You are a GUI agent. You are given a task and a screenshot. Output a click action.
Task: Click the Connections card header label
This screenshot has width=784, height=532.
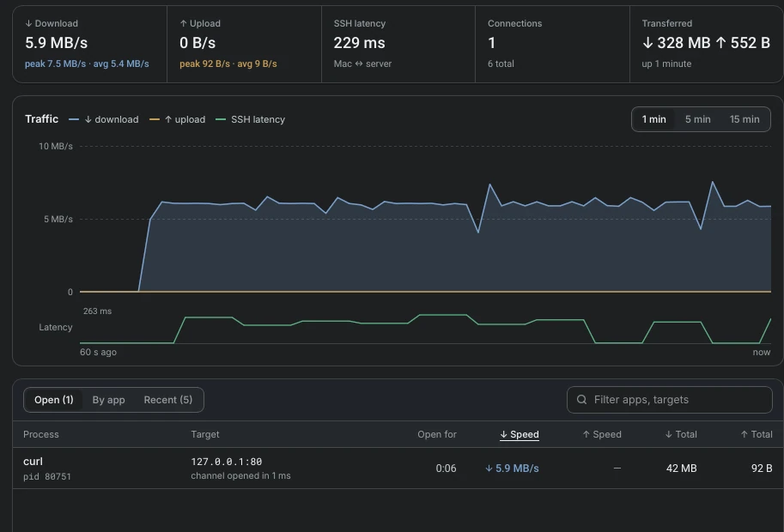514,23
